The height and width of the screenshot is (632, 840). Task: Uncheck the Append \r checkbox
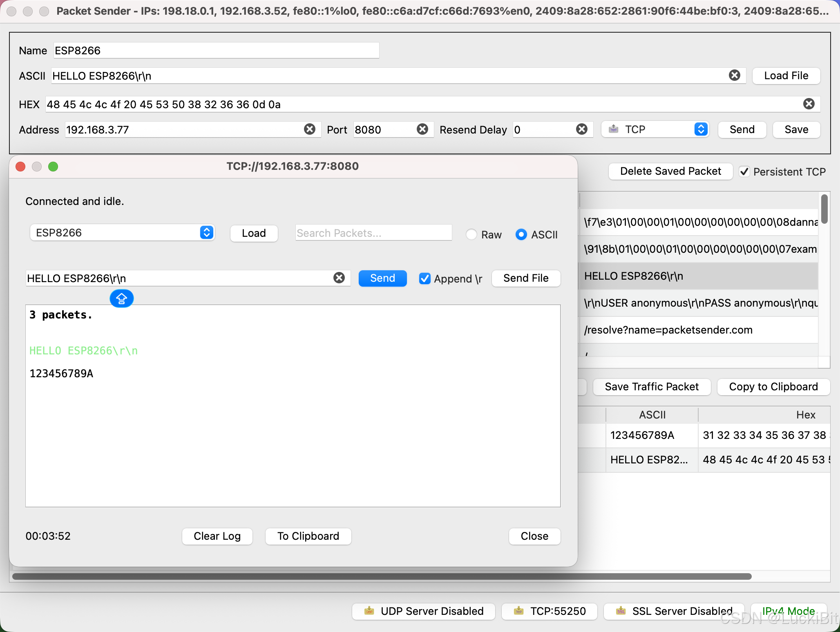[x=424, y=278]
